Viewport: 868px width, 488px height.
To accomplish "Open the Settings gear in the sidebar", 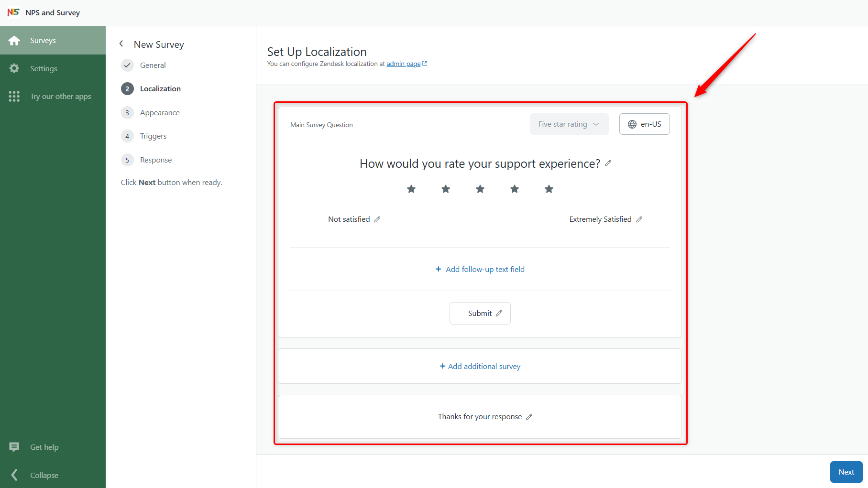I will point(14,68).
